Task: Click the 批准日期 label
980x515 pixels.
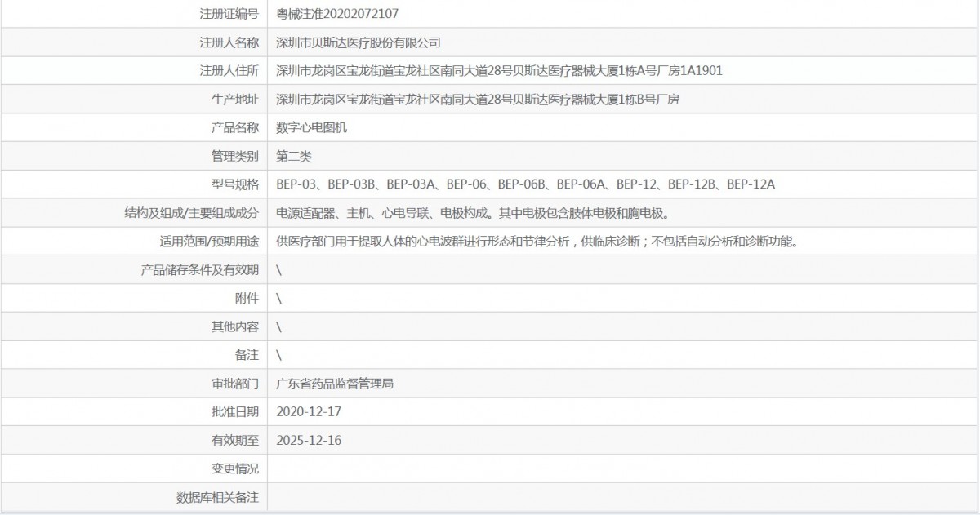Action: coord(235,412)
